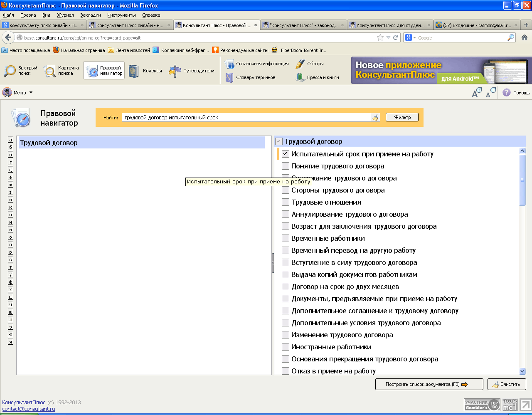Increase font size with A+ icon
The image size is (532, 415).
click(x=477, y=93)
